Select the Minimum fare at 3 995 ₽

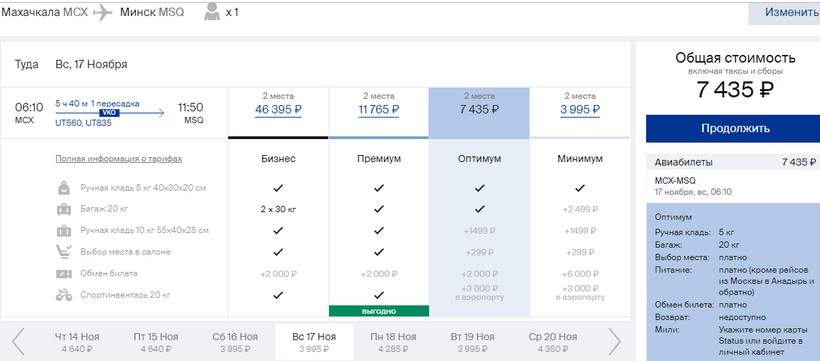tap(579, 110)
